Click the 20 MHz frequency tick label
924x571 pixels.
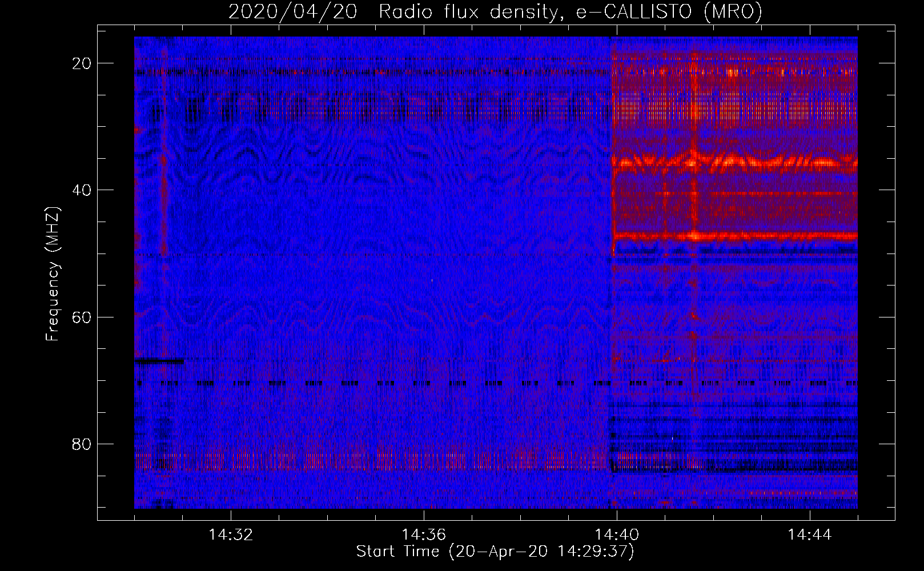82,63
